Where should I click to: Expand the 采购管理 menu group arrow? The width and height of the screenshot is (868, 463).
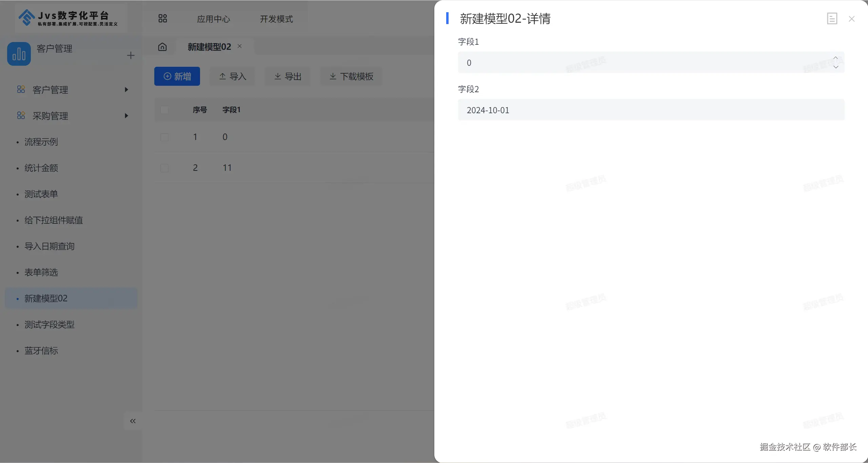(126, 116)
